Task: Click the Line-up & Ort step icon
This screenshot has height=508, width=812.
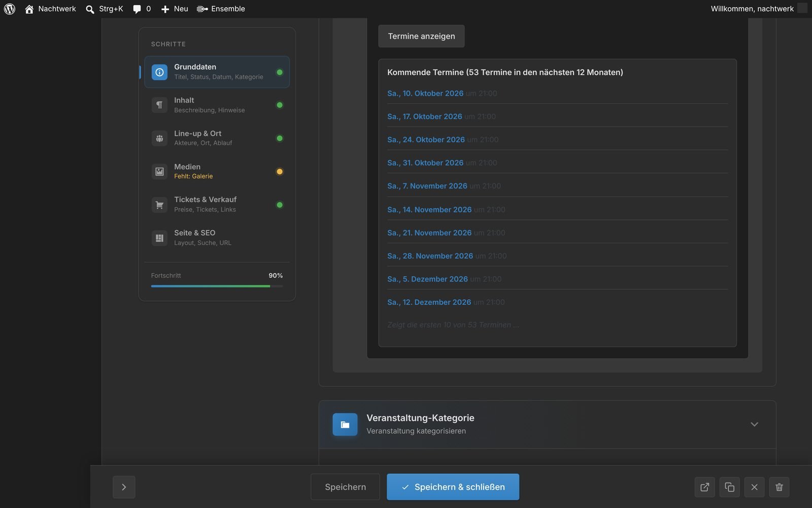Action: tap(159, 138)
